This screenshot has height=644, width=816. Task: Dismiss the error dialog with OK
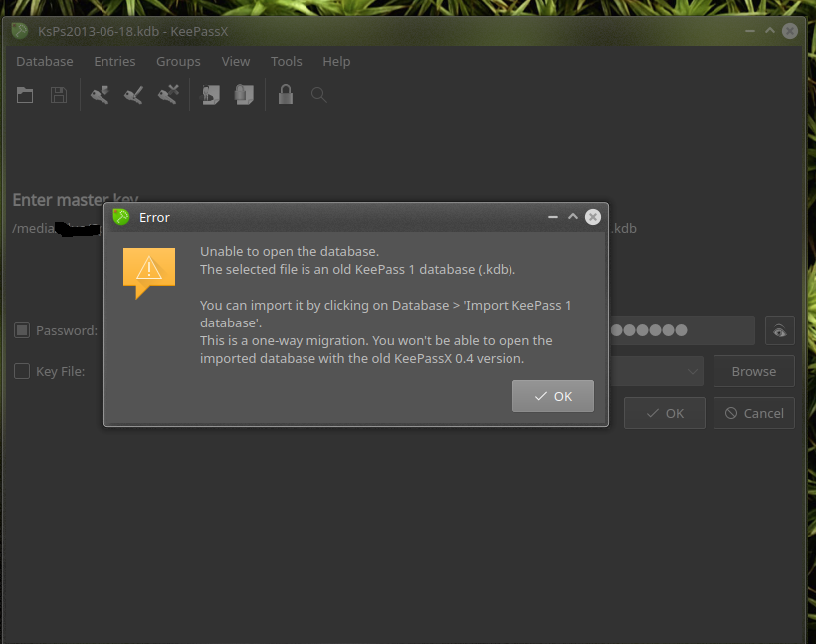coord(552,395)
